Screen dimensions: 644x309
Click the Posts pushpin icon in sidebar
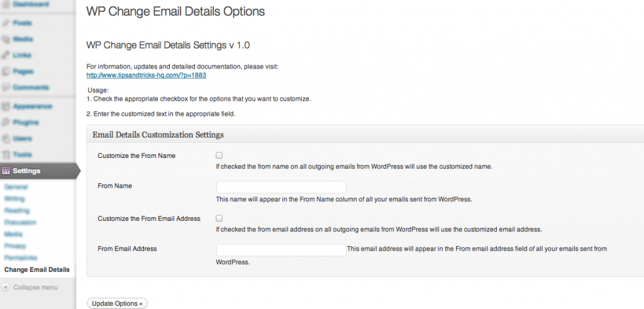(x=5, y=23)
